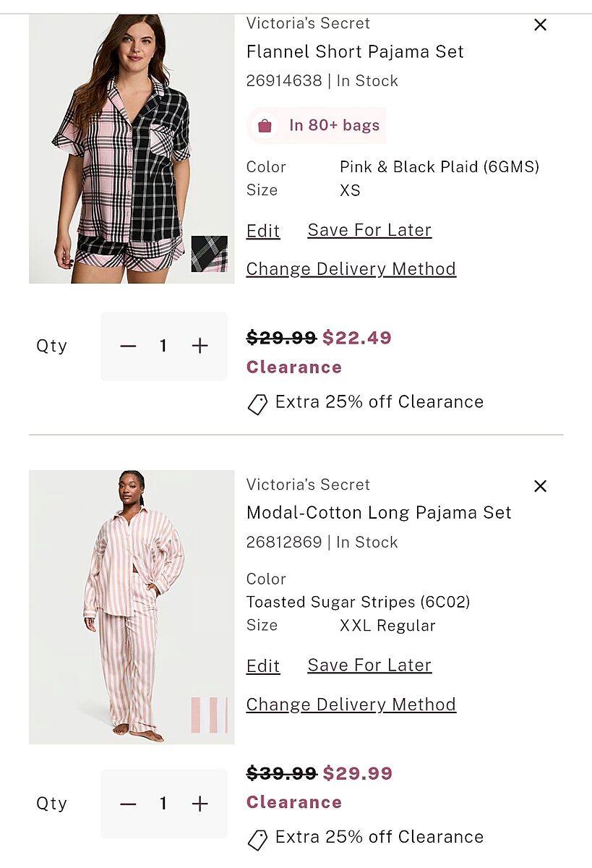Click tag icon beside Flannel set clearance offer

point(257,404)
